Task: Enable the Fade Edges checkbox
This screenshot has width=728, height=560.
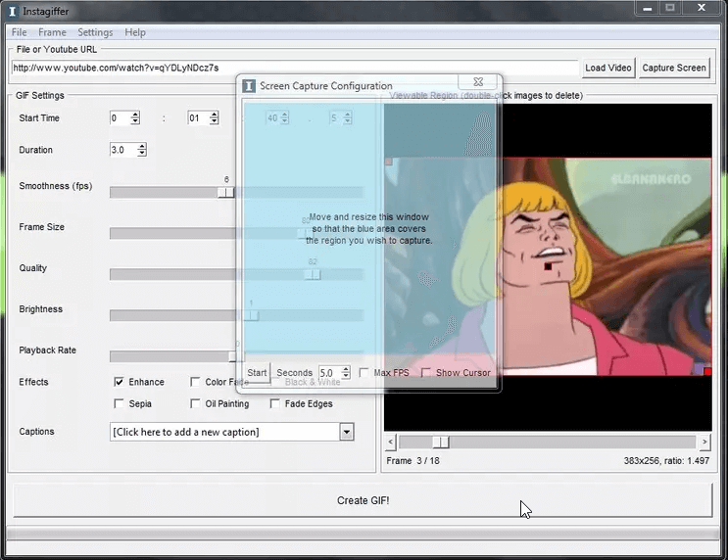Action: point(275,403)
